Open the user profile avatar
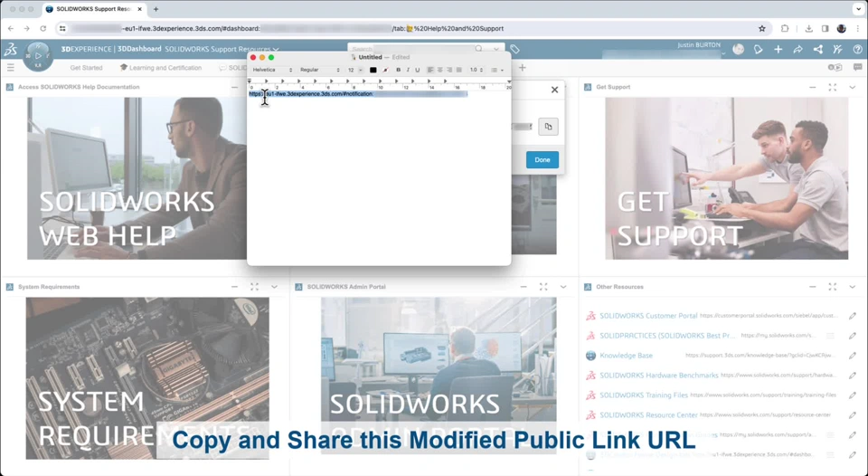Image resolution: width=868 pixels, height=476 pixels. 738,49
